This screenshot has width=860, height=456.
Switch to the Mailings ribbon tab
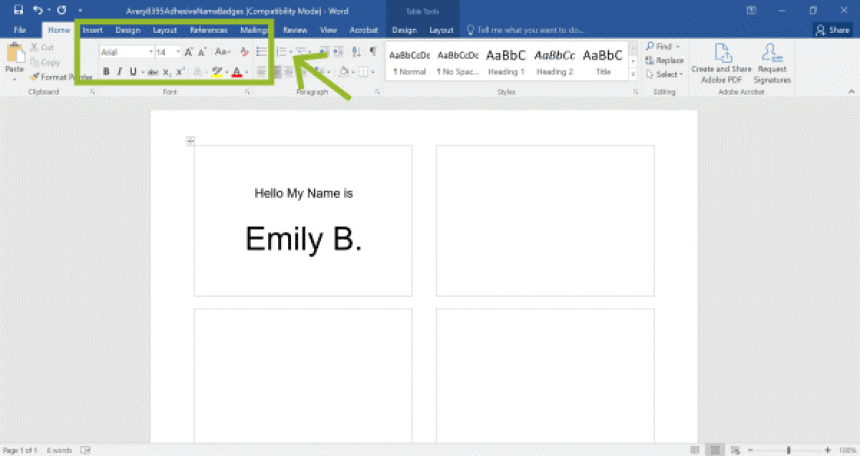(x=254, y=30)
